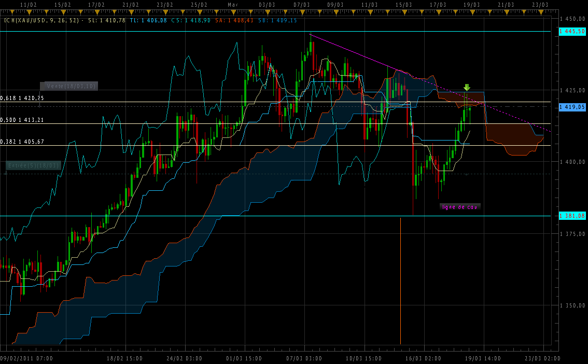Select the ICH(XAU/USD, 9, 26, 52) indicator title
Viewport: 588px width, 364px height.
pyautogui.click(x=41, y=21)
